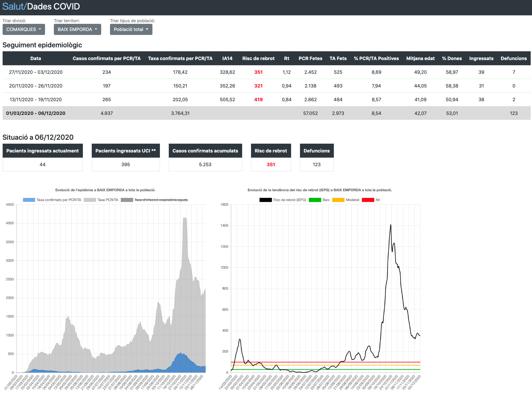The width and height of the screenshot is (532, 394).
Task: Toggle the green Baix legend swatch
Action: [x=315, y=200]
